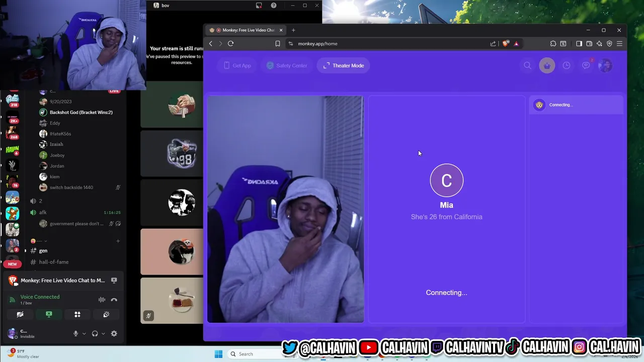The image size is (644, 362).
Task: Toggle Discord screen share button
Action: pyautogui.click(x=49, y=314)
